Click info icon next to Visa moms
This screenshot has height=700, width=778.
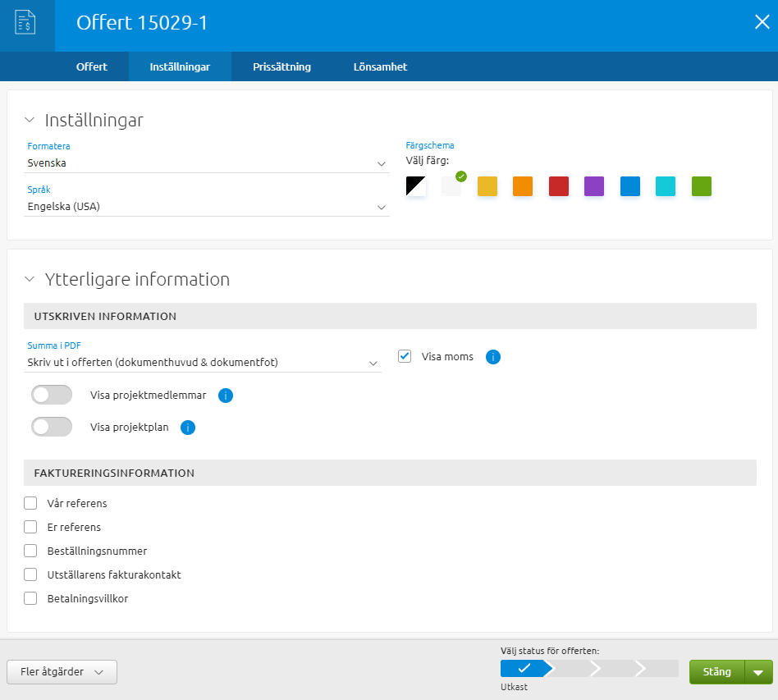[x=493, y=357]
